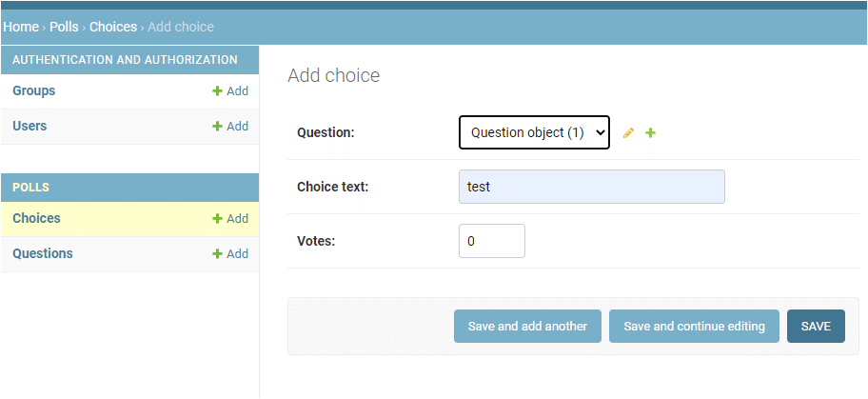Open the Questions sidebar link
Image resolution: width=868 pixels, height=399 pixels.
tap(43, 254)
